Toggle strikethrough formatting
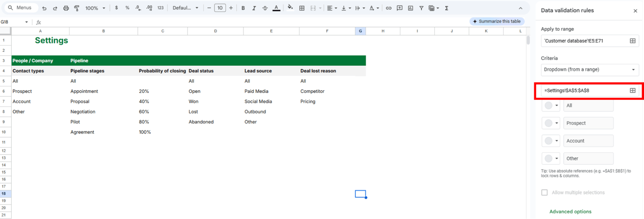644x219 pixels. [265, 8]
